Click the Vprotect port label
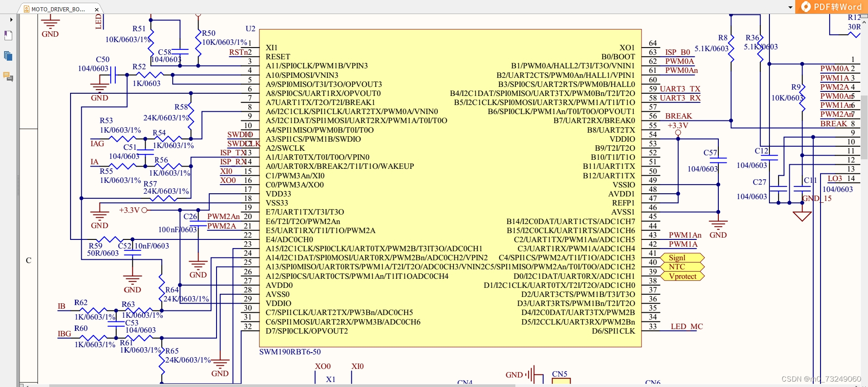 click(x=683, y=276)
